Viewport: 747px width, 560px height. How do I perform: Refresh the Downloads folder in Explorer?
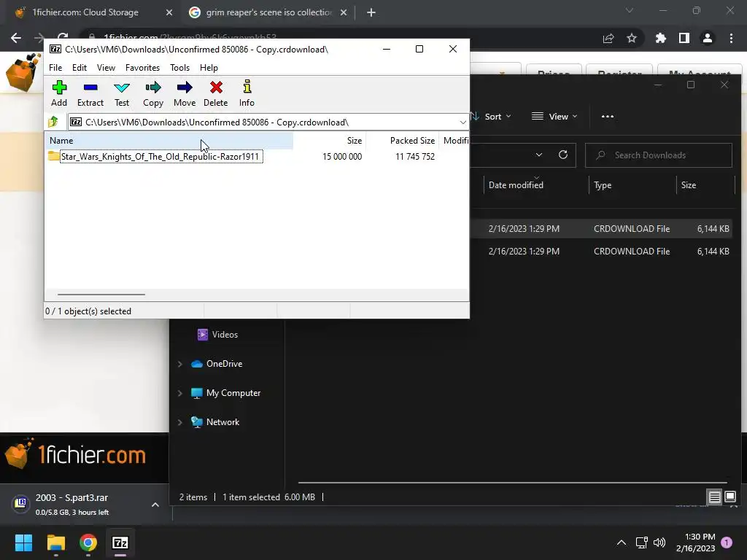click(563, 155)
